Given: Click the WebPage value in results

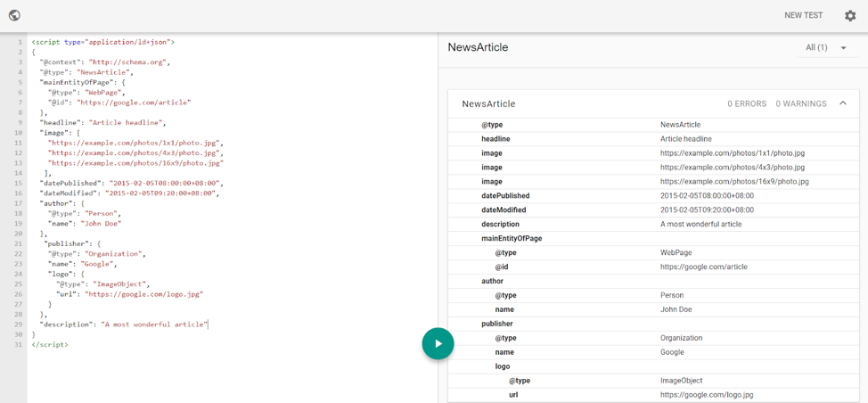Looking at the screenshot, I should [676, 252].
